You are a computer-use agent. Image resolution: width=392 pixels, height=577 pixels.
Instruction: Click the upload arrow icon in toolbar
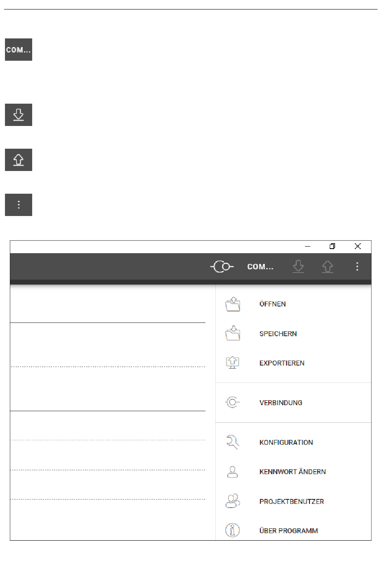(328, 267)
